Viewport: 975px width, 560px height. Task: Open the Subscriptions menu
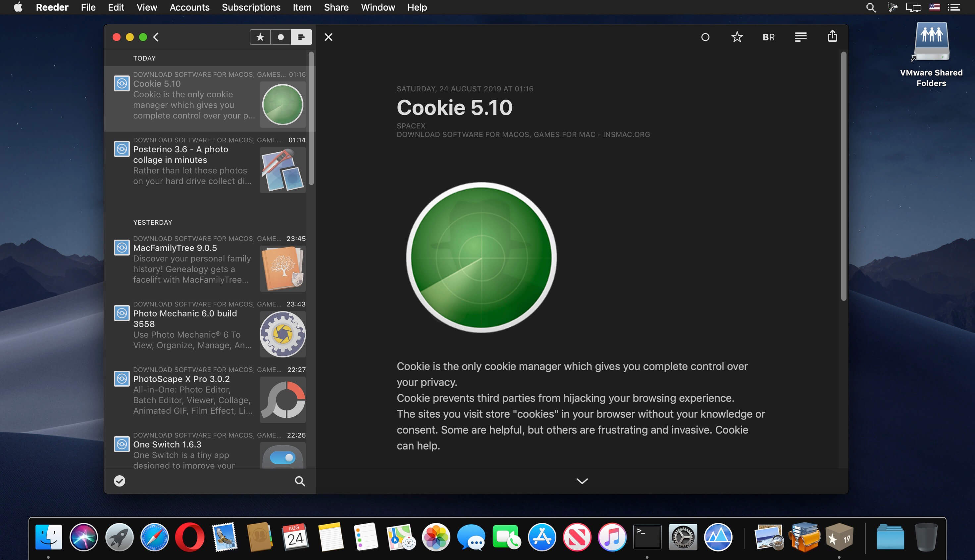(x=251, y=7)
